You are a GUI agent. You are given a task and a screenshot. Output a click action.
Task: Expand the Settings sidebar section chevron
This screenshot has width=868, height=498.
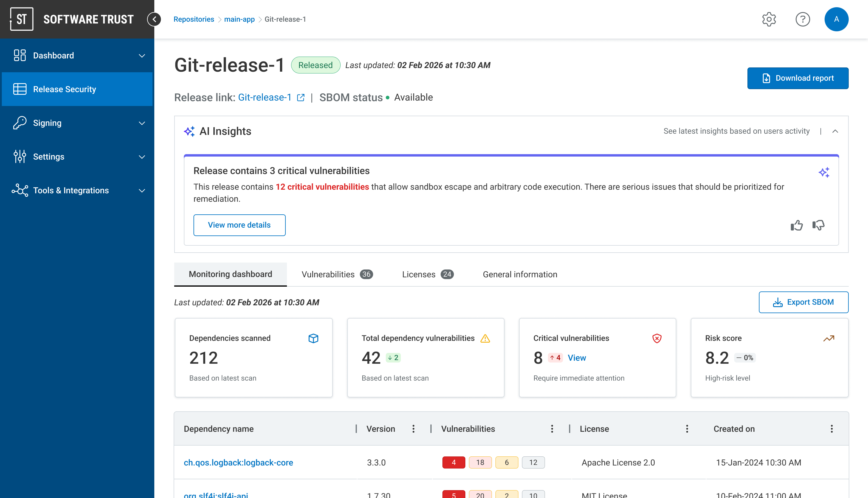[x=142, y=157]
